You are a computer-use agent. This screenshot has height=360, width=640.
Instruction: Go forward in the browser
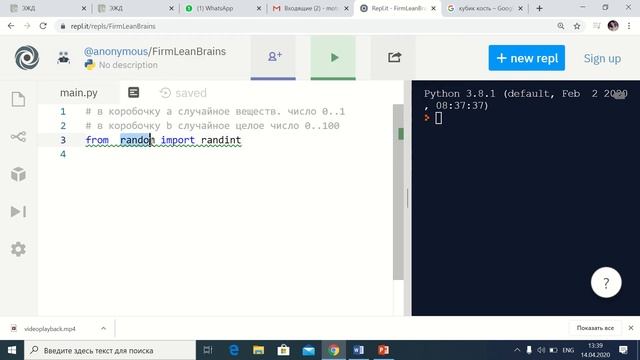27,26
